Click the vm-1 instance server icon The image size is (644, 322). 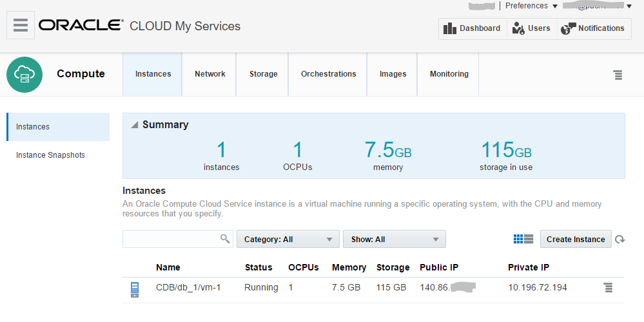pyautogui.click(x=135, y=289)
